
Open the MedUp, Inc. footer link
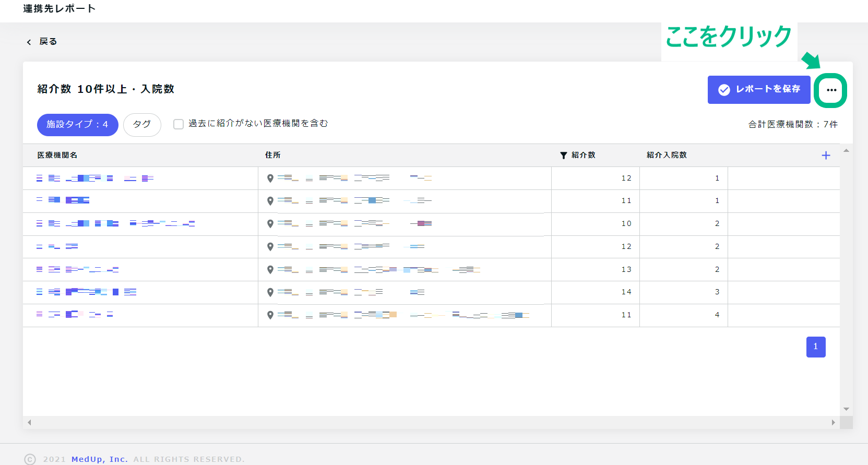click(x=100, y=459)
